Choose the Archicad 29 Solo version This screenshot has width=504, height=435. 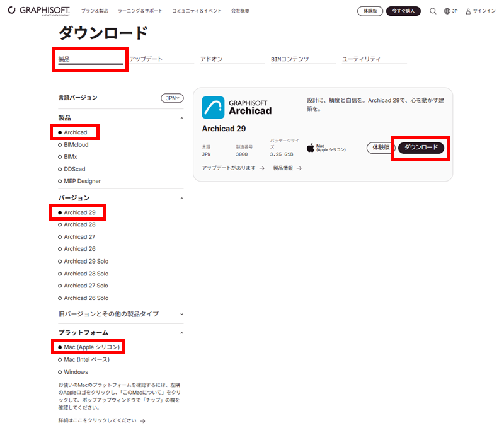pyautogui.click(x=83, y=261)
